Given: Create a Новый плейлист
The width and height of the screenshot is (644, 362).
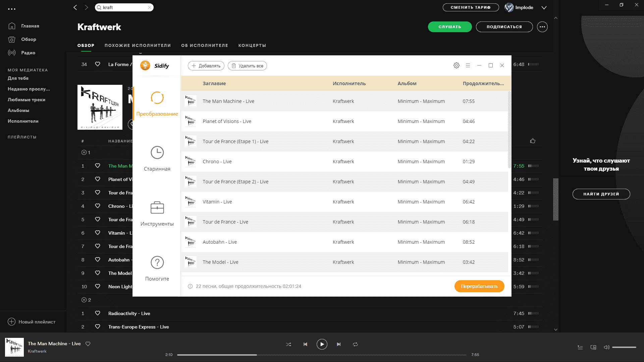Looking at the screenshot, I should coord(32,322).
